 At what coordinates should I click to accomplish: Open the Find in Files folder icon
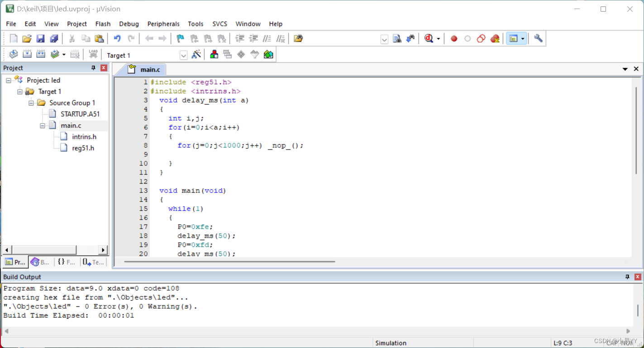pyautogui.click(x=298, y=39)
